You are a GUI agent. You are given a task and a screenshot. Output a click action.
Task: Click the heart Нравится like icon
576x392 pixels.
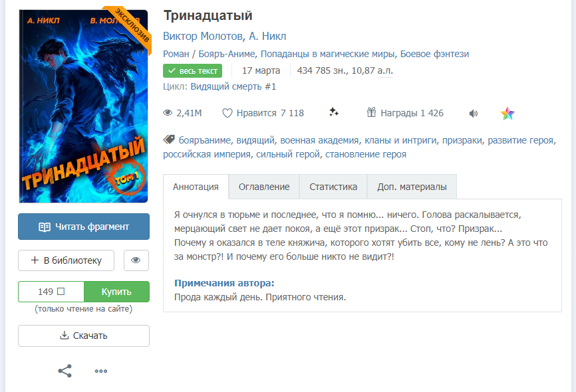pyautogui.click(x=227, y=113)
